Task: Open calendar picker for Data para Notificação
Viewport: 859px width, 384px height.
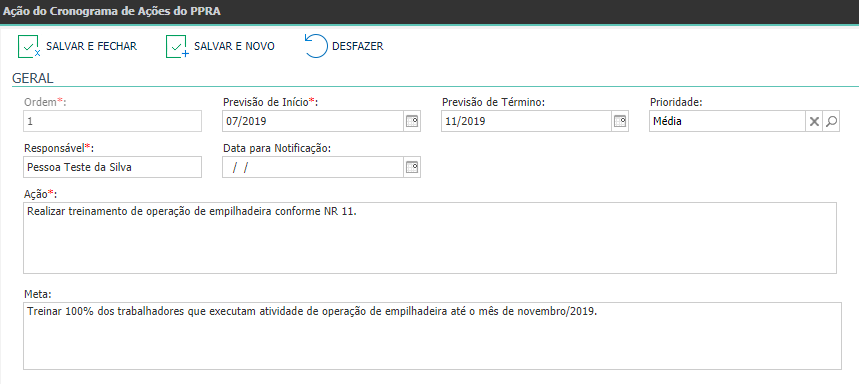Action: (x=412, y=168)
